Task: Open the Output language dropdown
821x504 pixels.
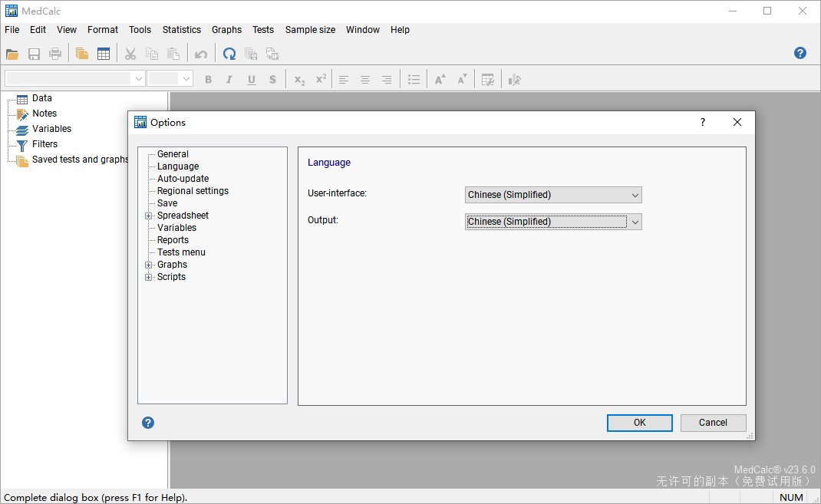Action: (553, 222)
